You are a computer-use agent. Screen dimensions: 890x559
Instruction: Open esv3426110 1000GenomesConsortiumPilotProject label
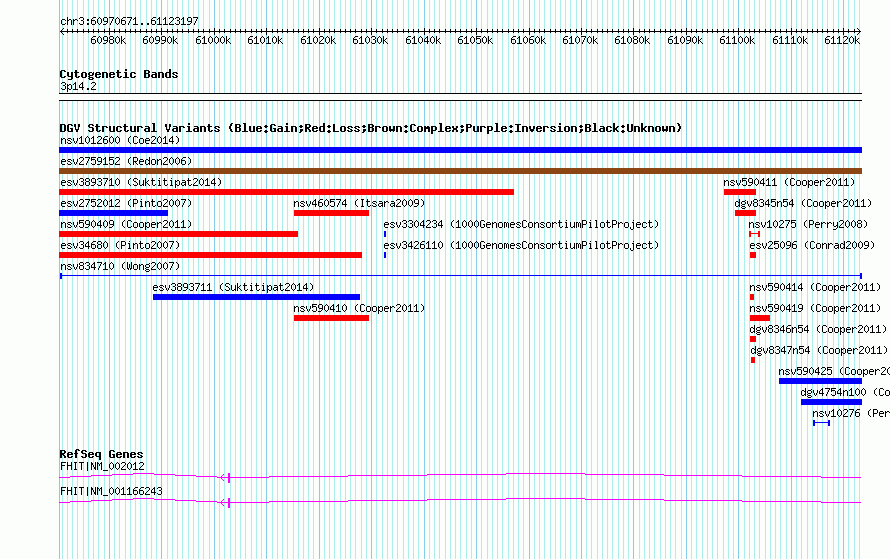coord(521,245)
